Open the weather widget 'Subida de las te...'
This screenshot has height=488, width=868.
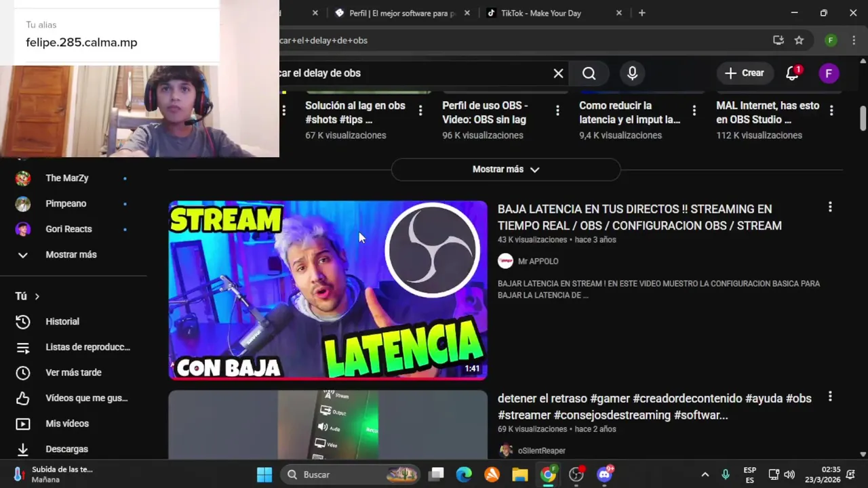pos(53,474)
